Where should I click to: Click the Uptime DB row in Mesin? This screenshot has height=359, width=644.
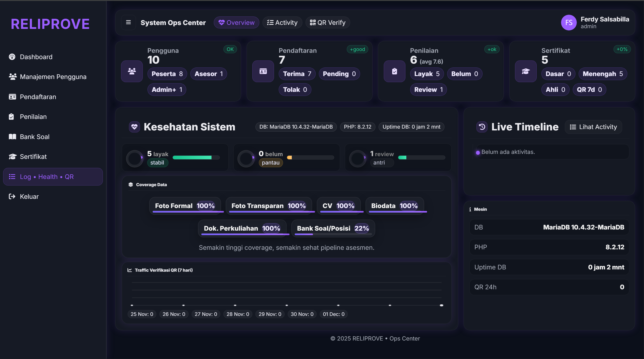pyautogui.click(x=549, y=267)
